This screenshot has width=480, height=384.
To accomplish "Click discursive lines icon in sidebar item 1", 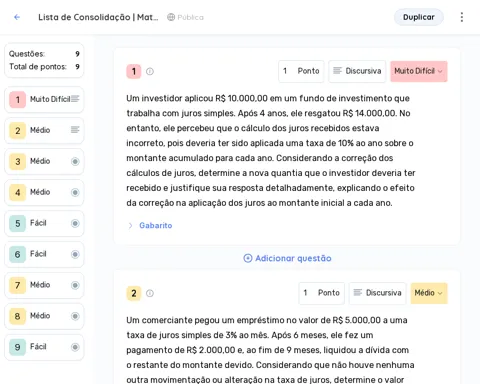I will (75, 99).
